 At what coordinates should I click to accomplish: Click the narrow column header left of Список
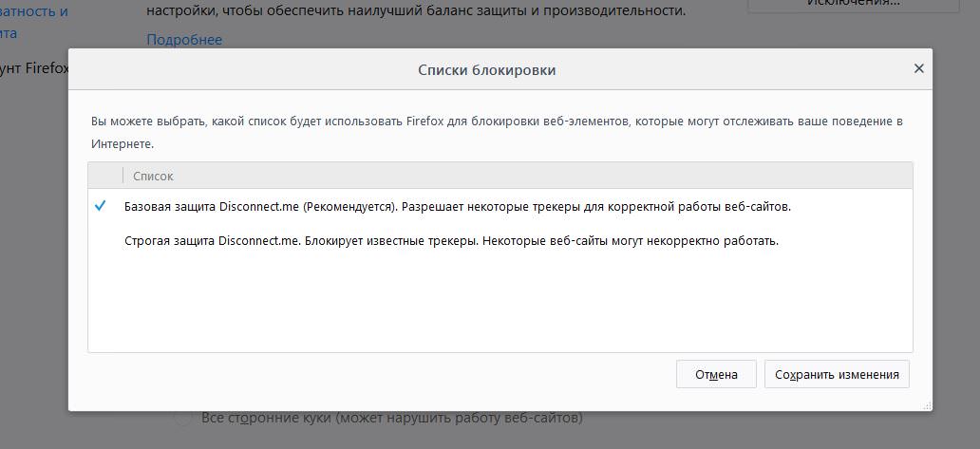pos(104,176)
